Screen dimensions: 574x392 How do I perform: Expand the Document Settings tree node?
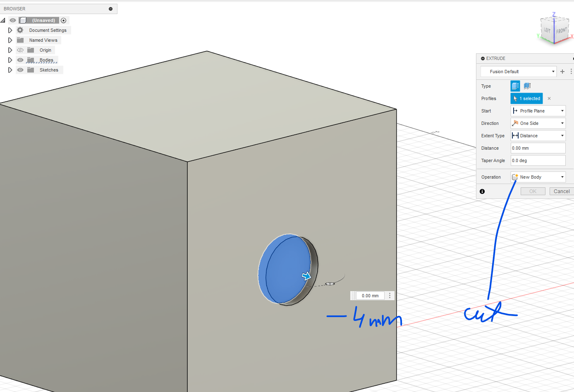pyautogui.click(x=10, y=30)
